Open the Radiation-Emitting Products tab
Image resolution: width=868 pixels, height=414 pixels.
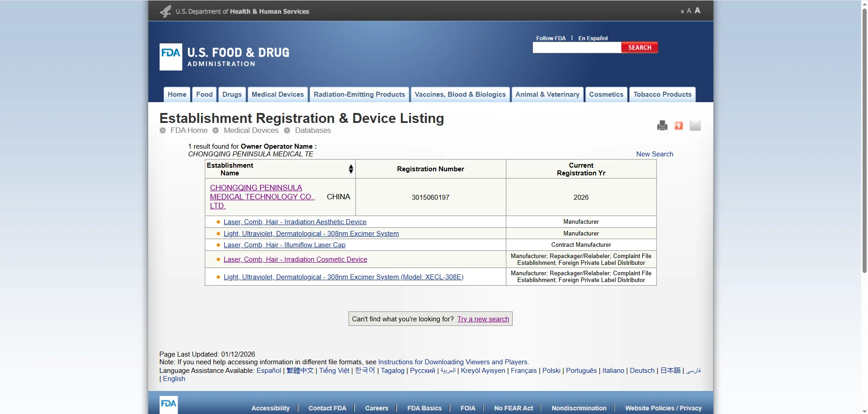[x=359, y=94]
